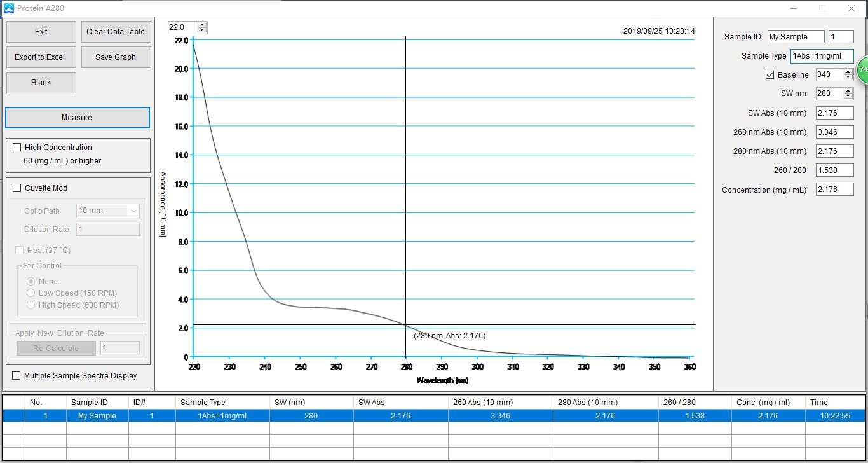The height and width of the screenshot is (463, 868).
Task: Click the Blank button
Action: tap(41, 83)
